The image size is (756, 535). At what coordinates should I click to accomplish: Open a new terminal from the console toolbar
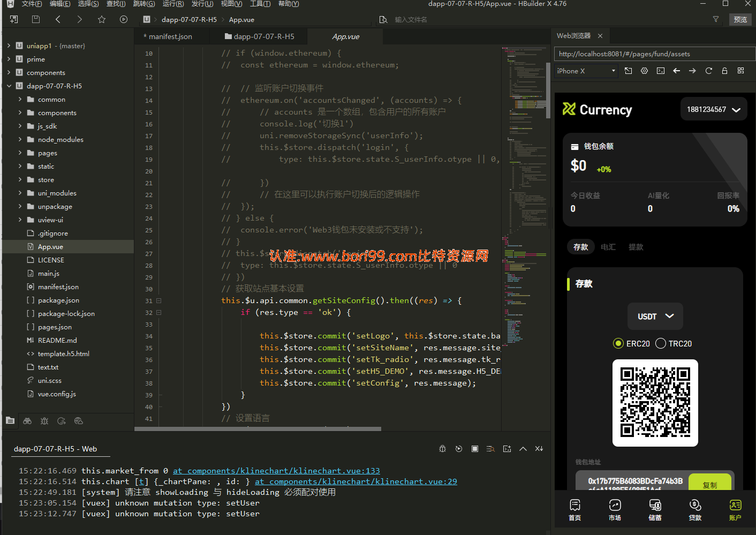point(507,449)
